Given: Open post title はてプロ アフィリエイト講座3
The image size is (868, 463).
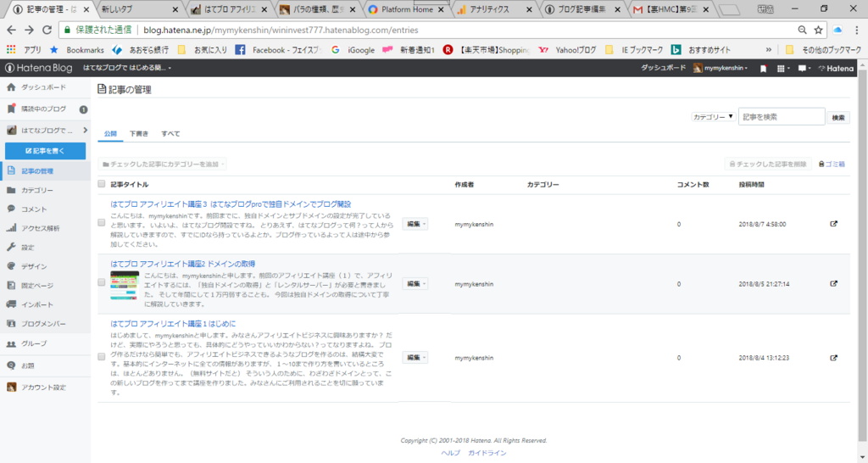Looking at the screenshot, I should 231,204.
